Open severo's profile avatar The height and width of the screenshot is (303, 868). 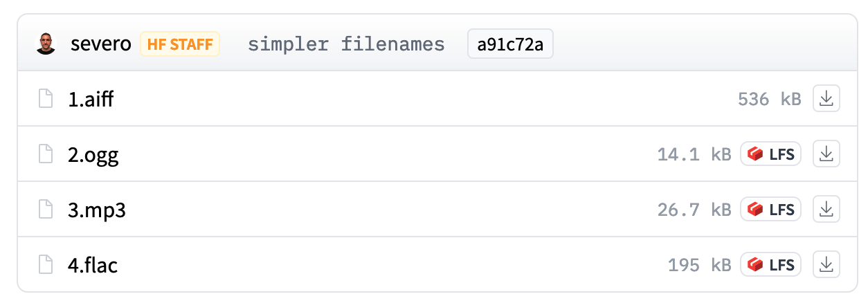click(46, 45)
